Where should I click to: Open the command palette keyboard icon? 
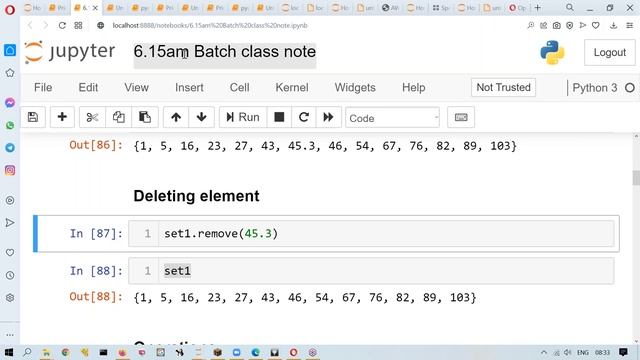pos(461,117)
